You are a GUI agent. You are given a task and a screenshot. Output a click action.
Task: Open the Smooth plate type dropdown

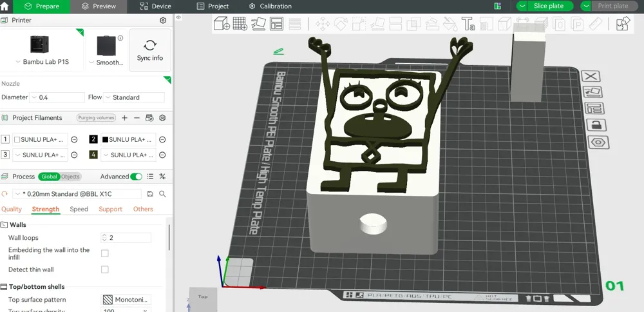click(106, 63)
